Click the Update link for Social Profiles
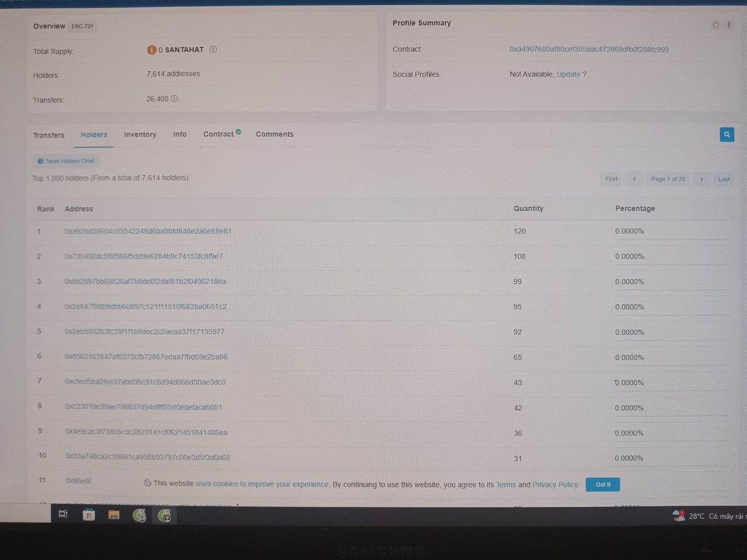 (568, 74)
